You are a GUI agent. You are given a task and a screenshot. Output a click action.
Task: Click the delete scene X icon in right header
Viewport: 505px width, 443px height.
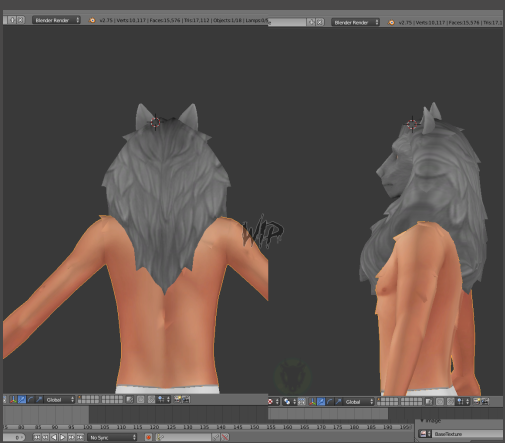[x=320, y=22]
